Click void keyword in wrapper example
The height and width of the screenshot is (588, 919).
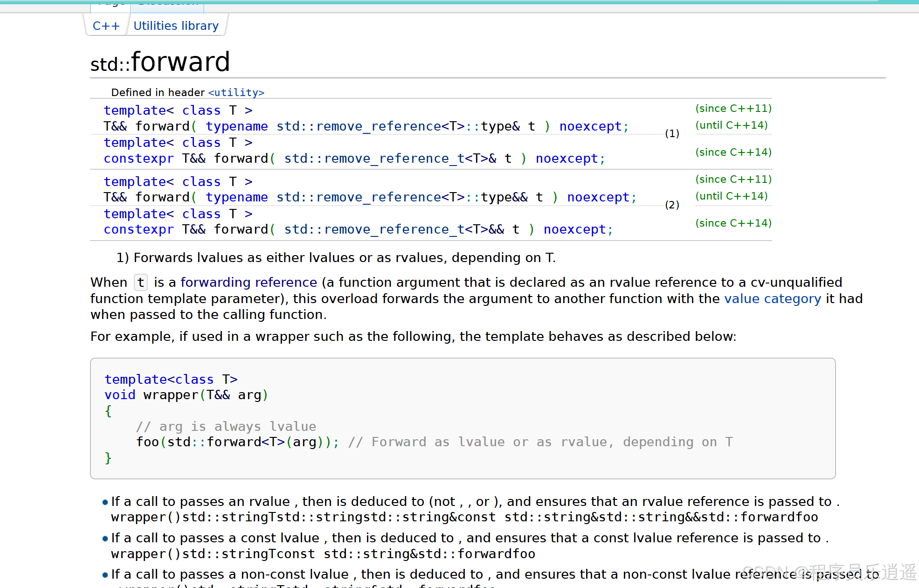(x=120, y=395)
